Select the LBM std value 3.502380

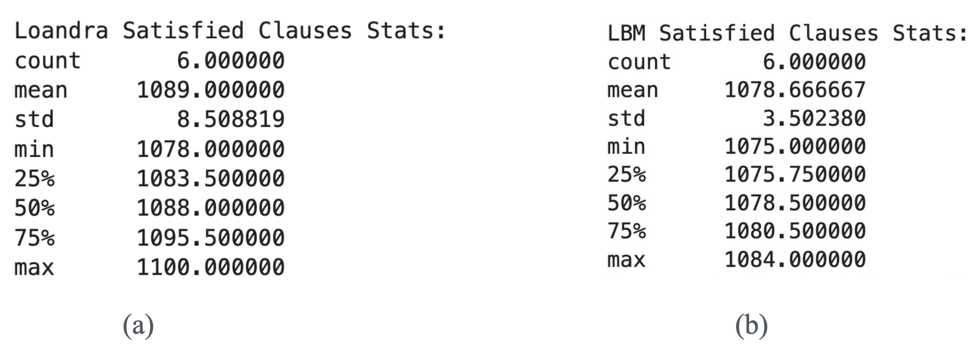click(x=814, y=118)
